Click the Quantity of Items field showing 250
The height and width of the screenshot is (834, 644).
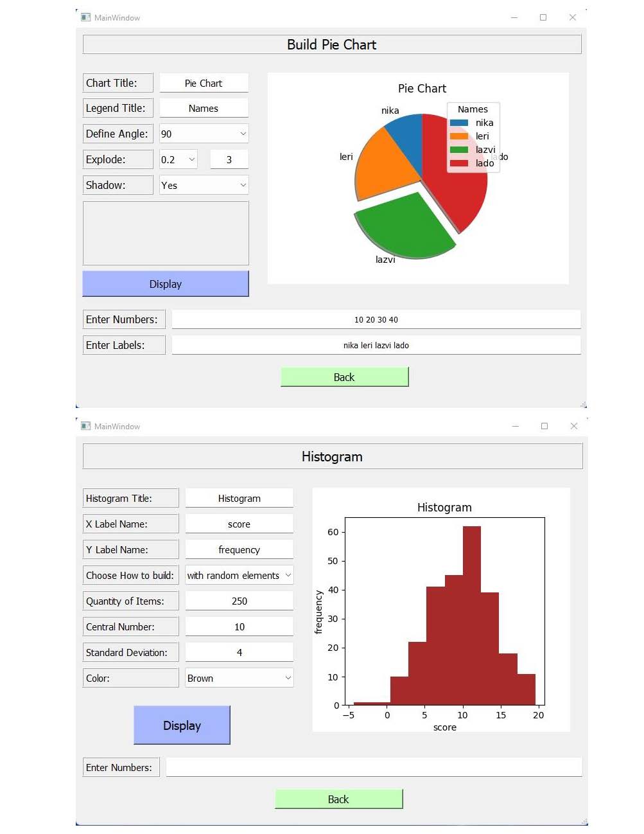[x=239, y=601]
